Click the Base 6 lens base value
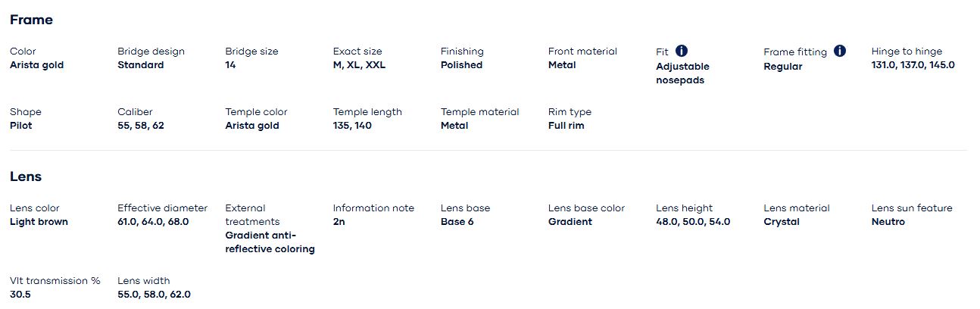The width and height of the screenshot is (980, 309). (457, 222)
